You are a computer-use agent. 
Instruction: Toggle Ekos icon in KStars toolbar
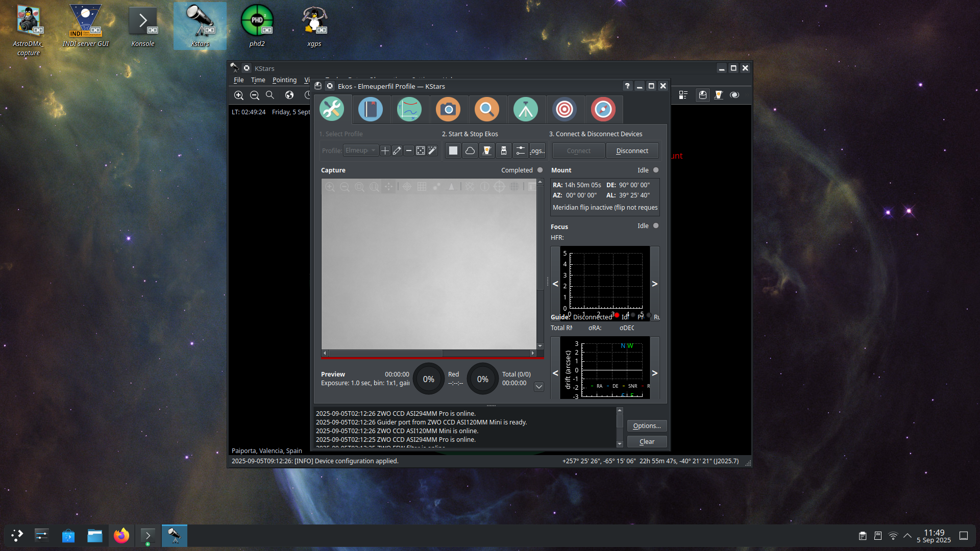tap(703, 95)
